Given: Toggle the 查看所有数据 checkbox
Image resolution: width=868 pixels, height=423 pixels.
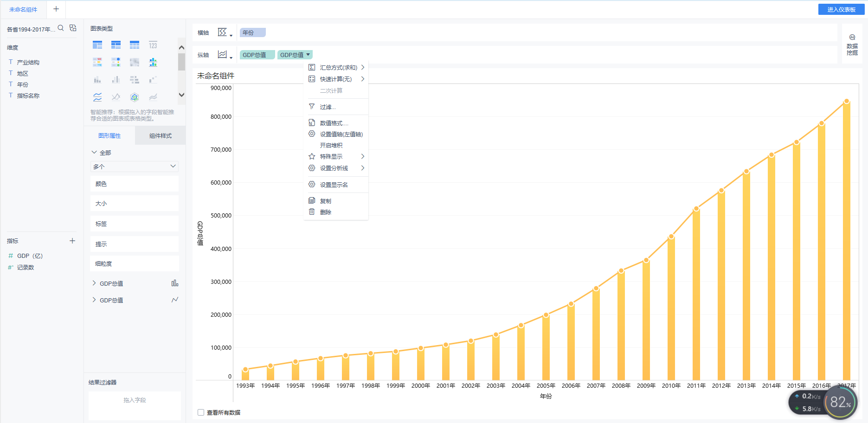Looking at the screenshot, I should pos(201,412).
